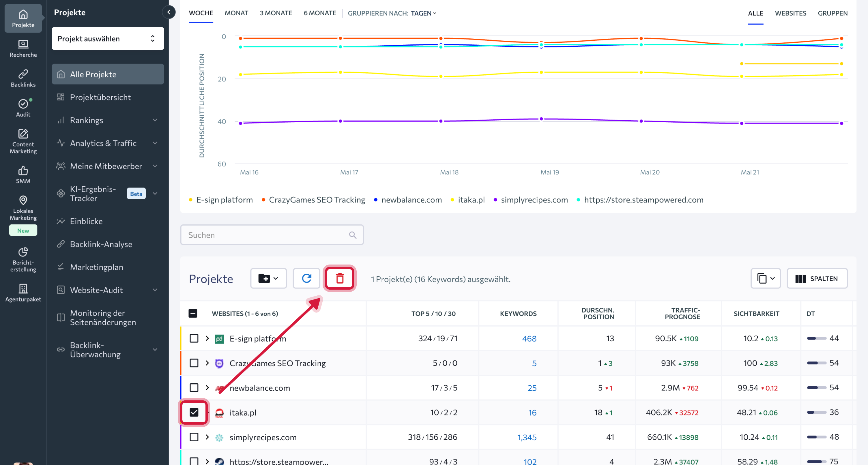Toggle the select-all websites checkbox
Screen dimensions: 868x465
[193, 313]
